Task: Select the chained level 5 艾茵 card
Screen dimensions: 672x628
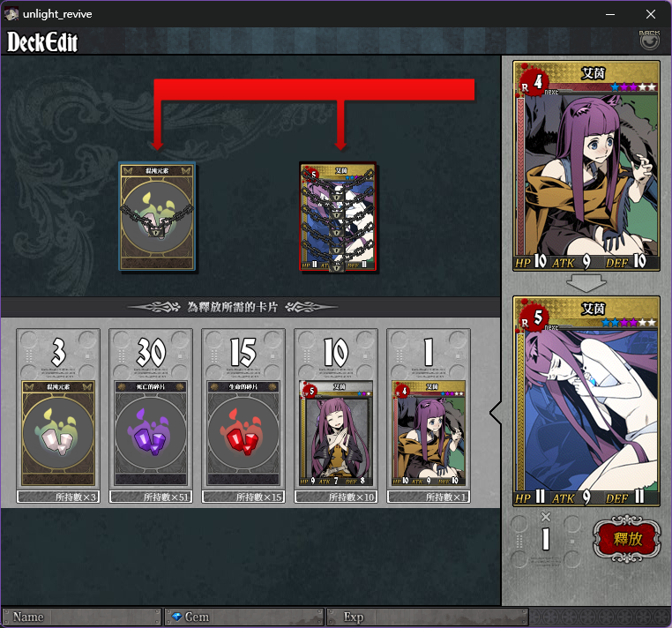Action: point(338,216)
